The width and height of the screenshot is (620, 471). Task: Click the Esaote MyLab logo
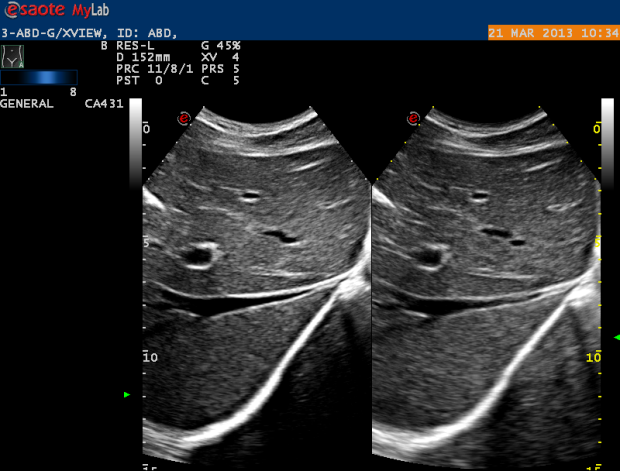point(55,10)
